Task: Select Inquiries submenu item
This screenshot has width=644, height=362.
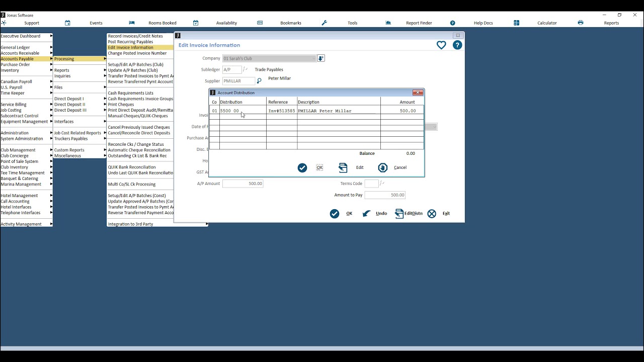Action: (80, 76)
